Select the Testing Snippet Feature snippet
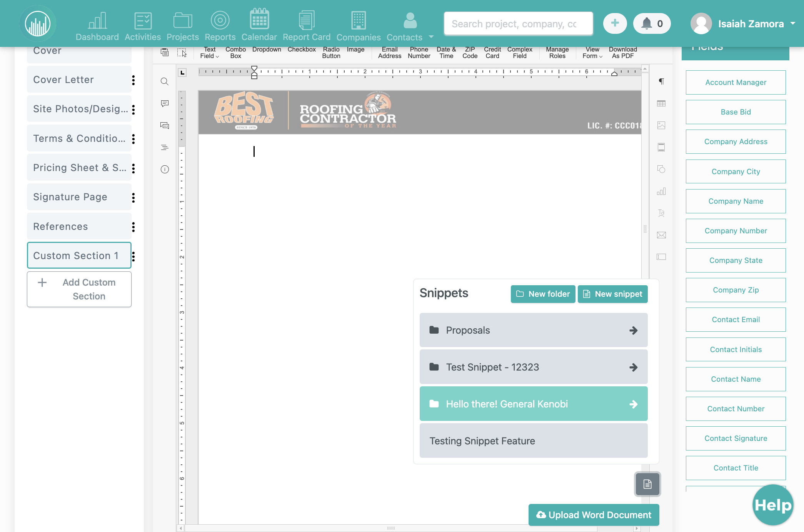804x532 pixels. click(534, 441)
